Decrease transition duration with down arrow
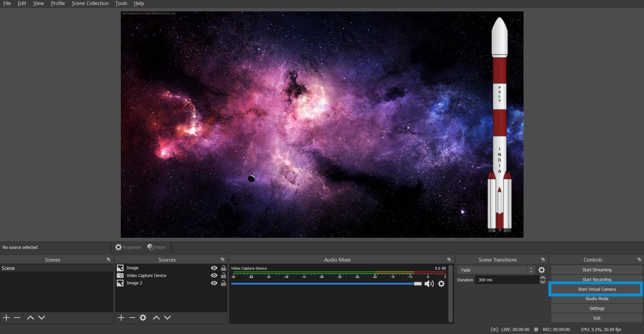This screenshot has height=334, width=644. coord(543,282)
